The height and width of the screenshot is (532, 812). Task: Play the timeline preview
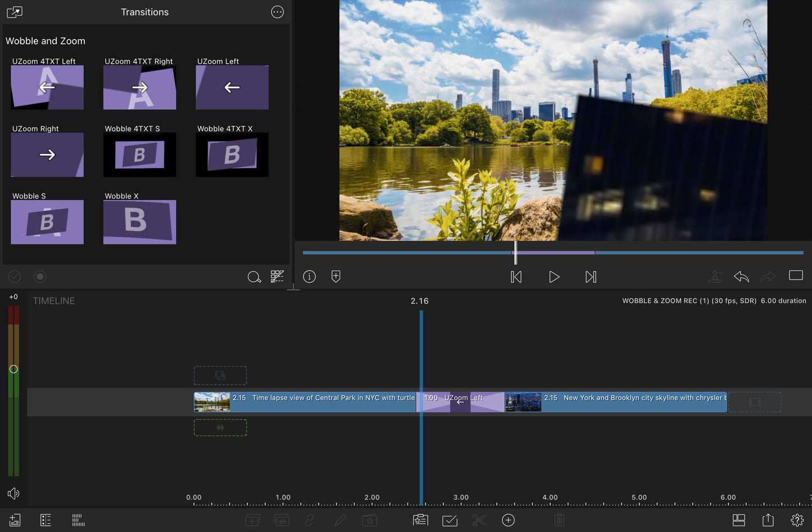pos(554,276)
